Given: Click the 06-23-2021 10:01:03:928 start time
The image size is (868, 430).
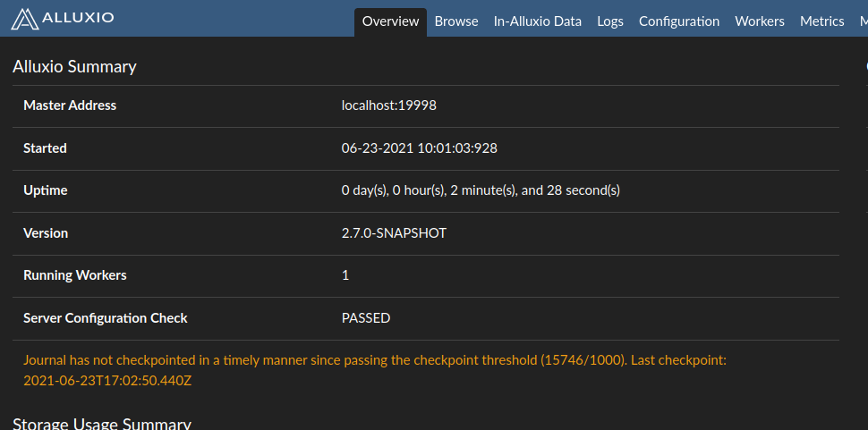Looking at the screenshot, I should 420,148.
